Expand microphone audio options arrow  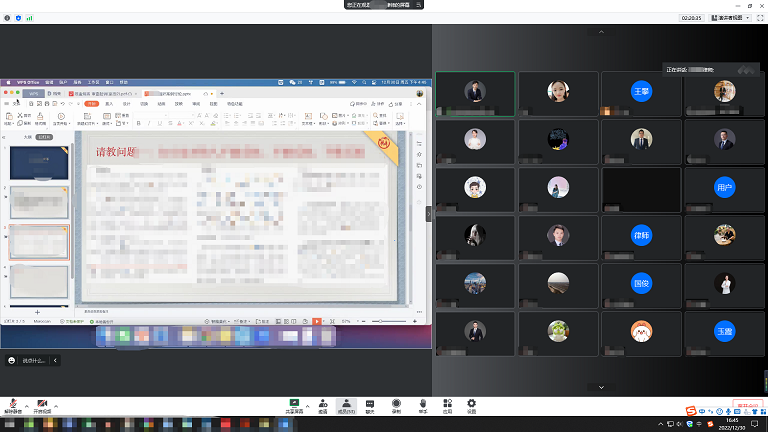click(26, 405)
